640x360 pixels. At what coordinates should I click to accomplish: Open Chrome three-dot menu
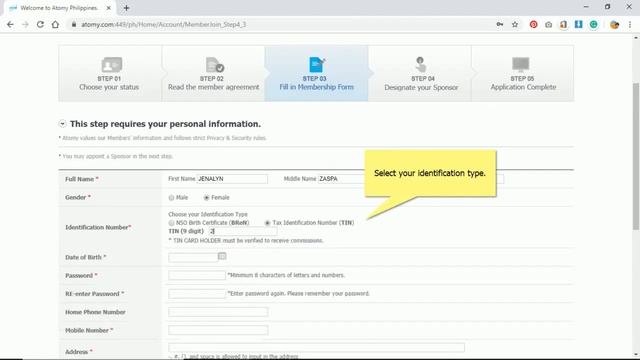(x=630, y=24)
